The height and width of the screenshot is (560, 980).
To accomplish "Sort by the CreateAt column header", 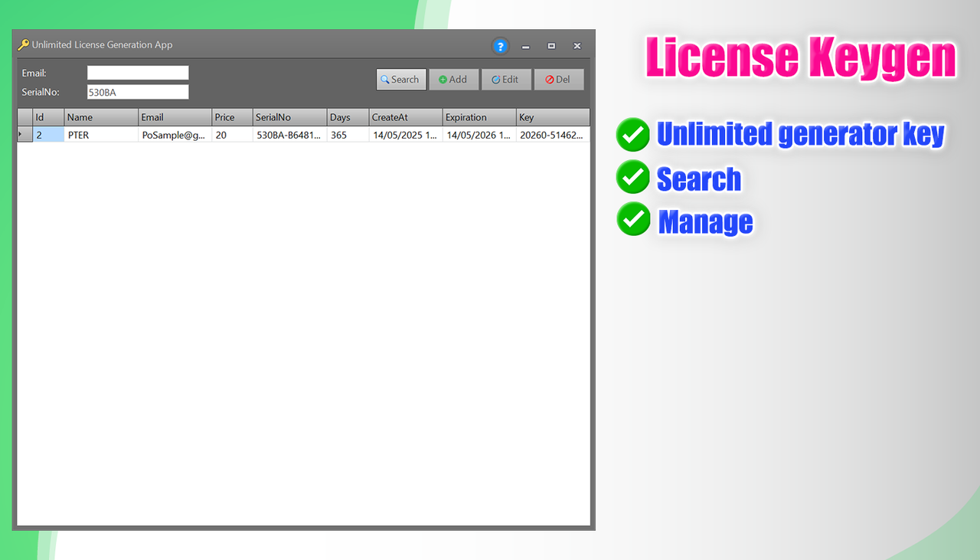I will tap(406, 117).
